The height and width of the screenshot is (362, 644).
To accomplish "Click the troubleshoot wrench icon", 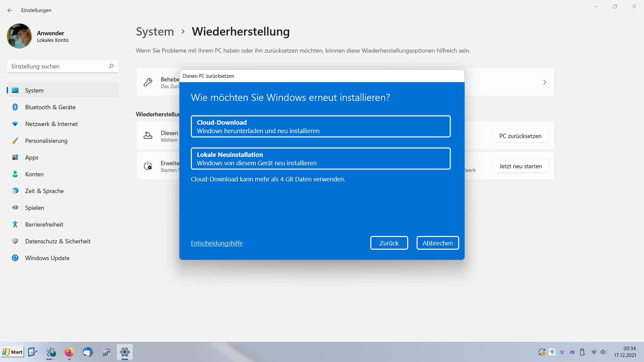I will pos(148,82).
